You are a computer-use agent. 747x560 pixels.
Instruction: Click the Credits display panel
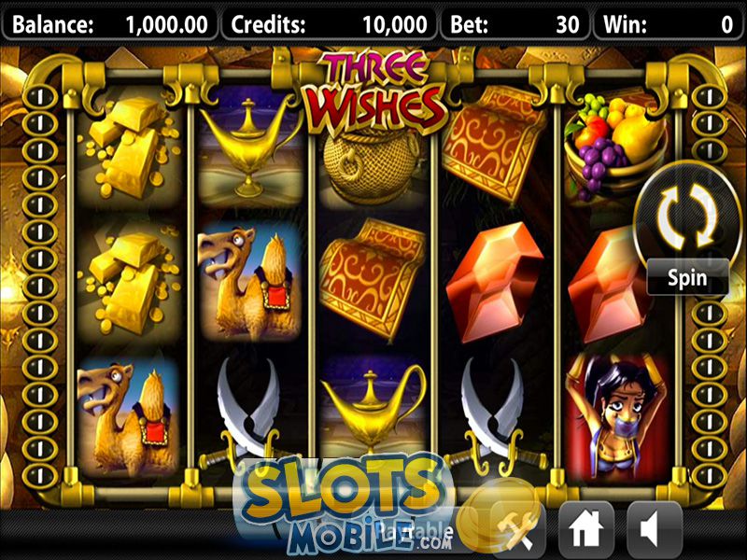tap(330, 24)
